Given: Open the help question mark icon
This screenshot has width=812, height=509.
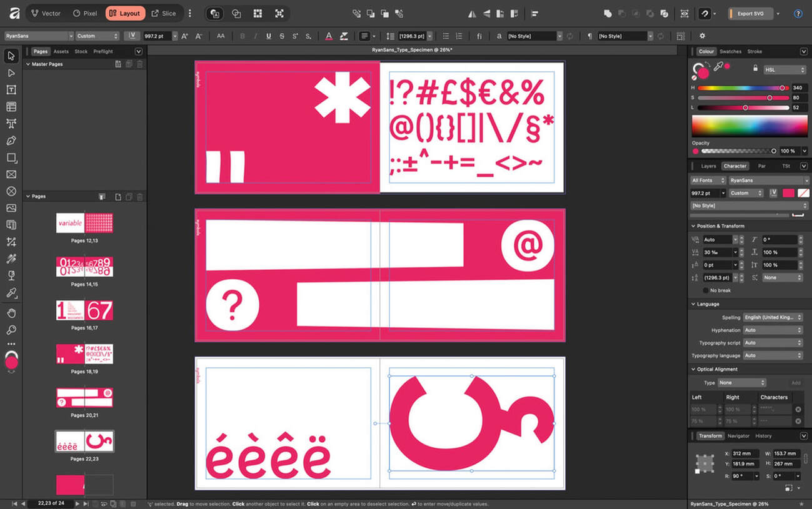Looking at the screenshot, I should [x=798, y=13].
